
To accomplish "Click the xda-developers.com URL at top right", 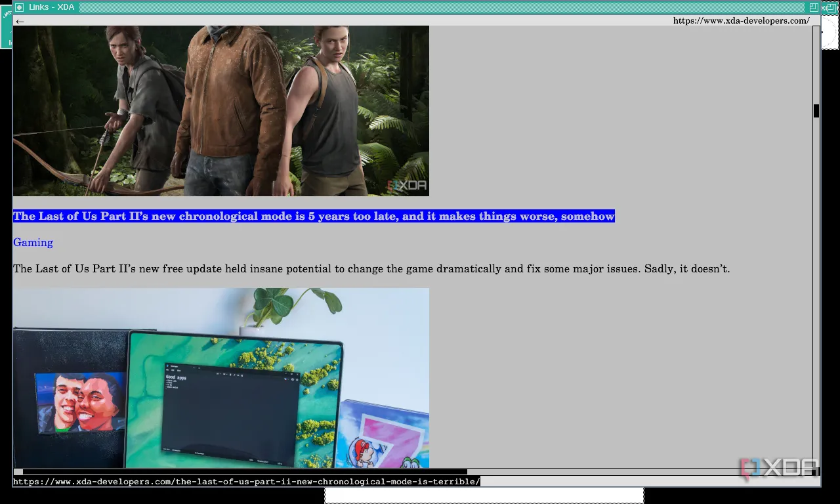I will [x=741, y=21].
